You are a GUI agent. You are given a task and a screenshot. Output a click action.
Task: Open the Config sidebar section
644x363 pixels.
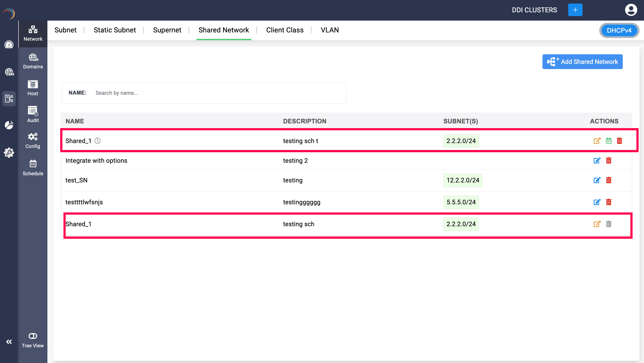point(33,141)
